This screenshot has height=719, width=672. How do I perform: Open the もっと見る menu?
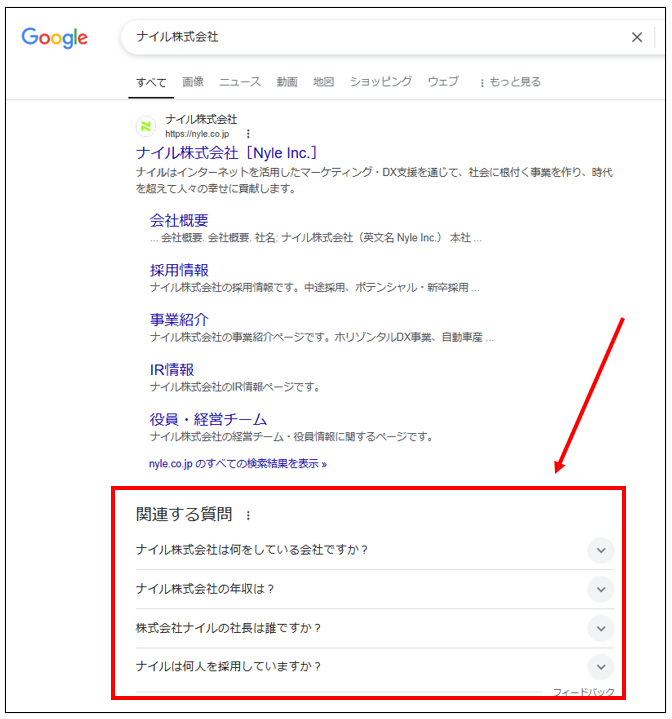(510, 82)
